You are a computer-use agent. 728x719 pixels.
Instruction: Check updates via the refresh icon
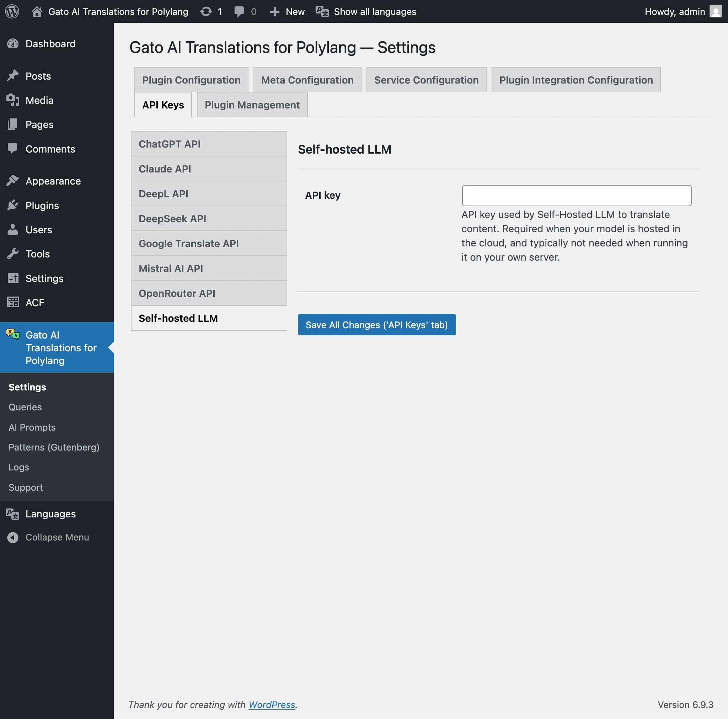[206, 11]
